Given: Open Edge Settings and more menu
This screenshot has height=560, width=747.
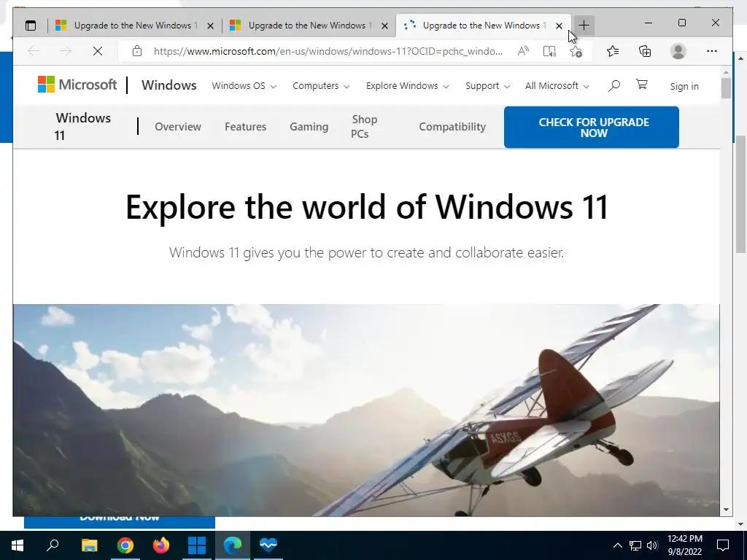Looking at the screenshot, I should click(712, 51).
